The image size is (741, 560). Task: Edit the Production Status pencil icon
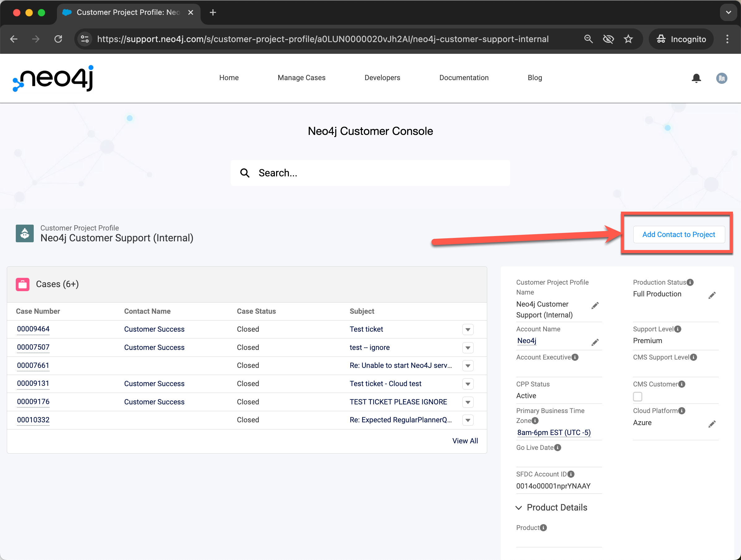pyautogui.click(x=712, y=295)
